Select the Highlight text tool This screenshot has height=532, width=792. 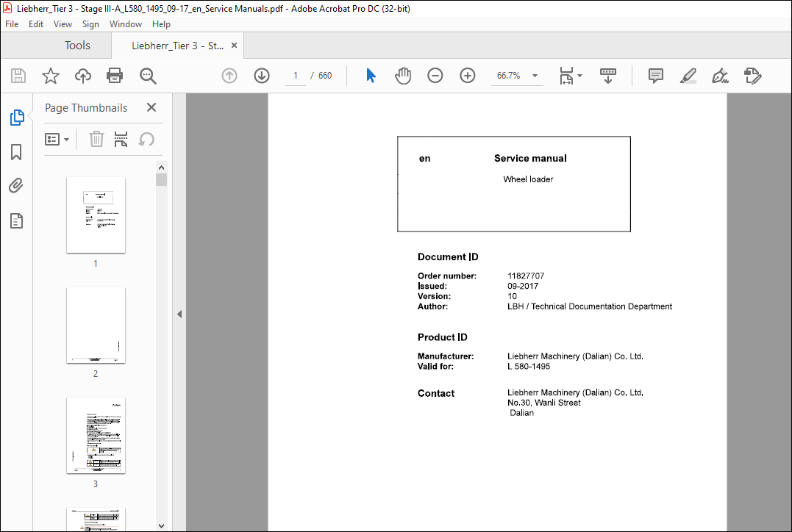(x=688, y=76)
